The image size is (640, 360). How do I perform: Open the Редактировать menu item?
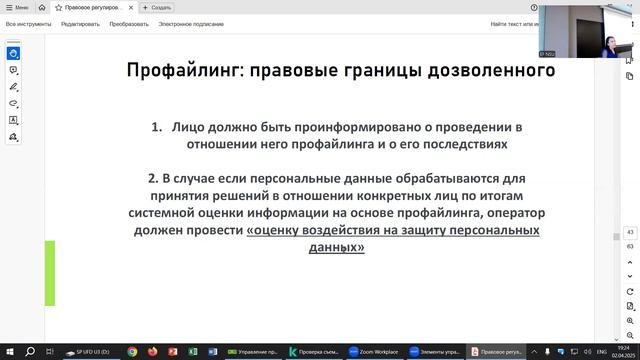pos(80,24)
